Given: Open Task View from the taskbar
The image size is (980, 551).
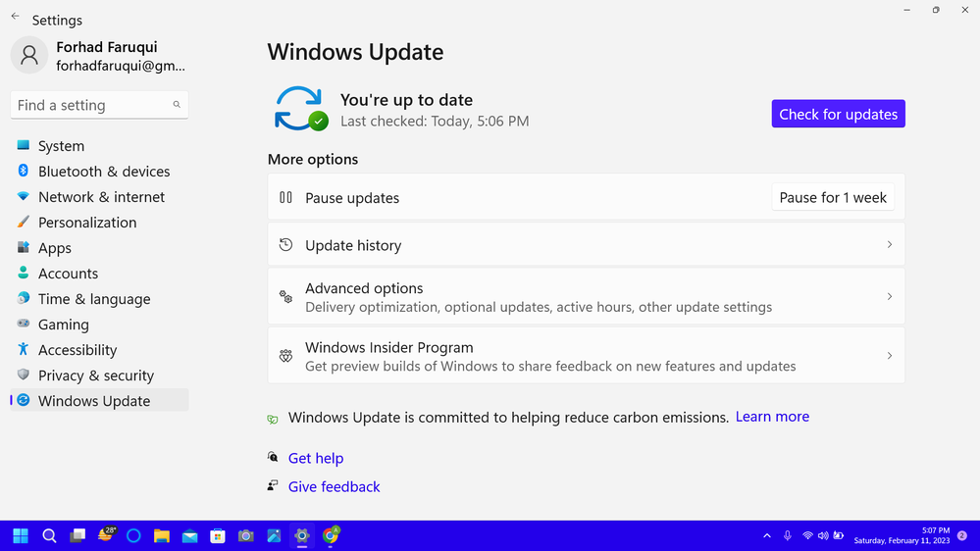Looking at the screenshot, I should pyautogui.click(x=77, y=535).
